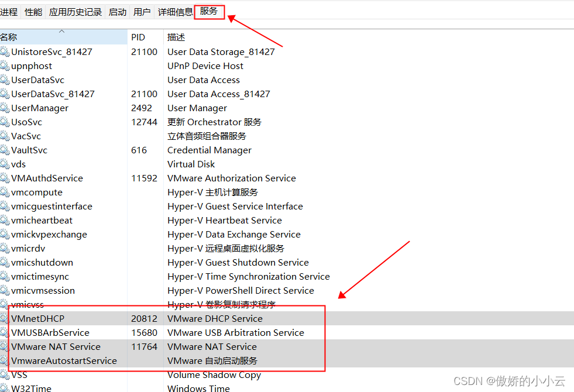Click the Hyper-V PowerShell Direct Service description
Screen dimensions: 574x392
(241, 290)
